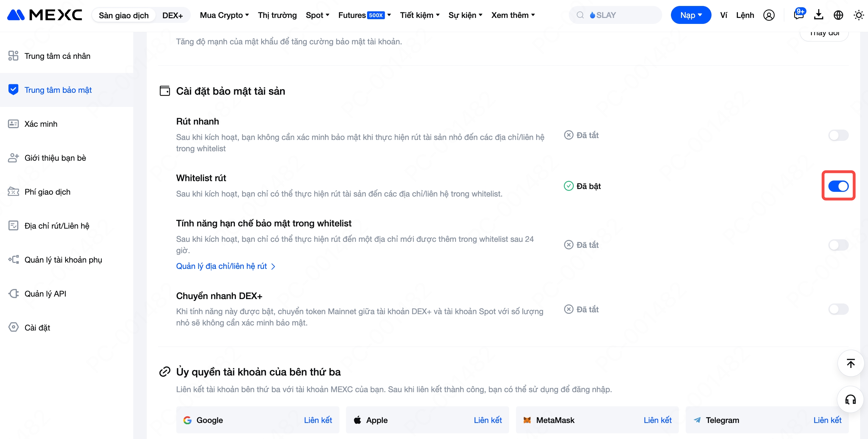
Task: Toggle whitelist security restriction switch
Action: point(838,245)
